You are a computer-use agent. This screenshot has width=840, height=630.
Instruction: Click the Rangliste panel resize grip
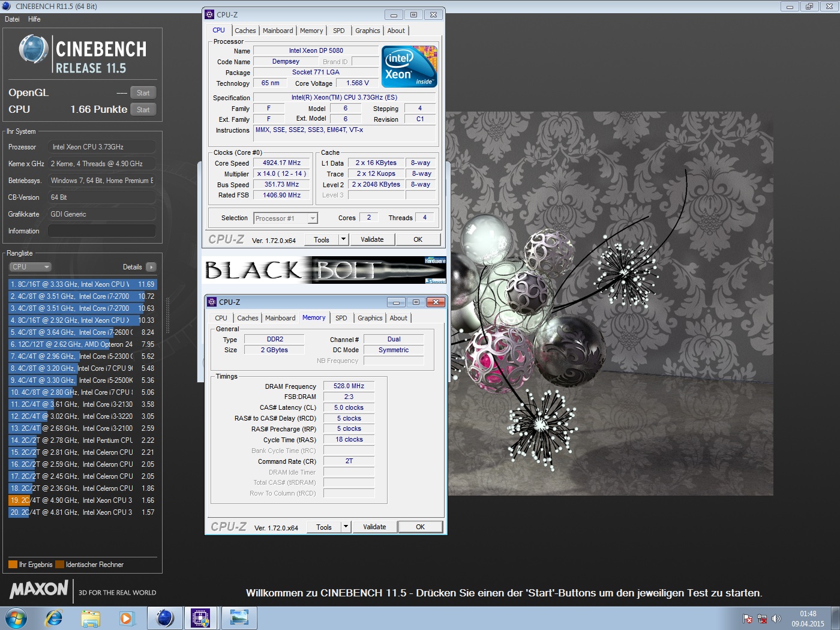[167, 314]
